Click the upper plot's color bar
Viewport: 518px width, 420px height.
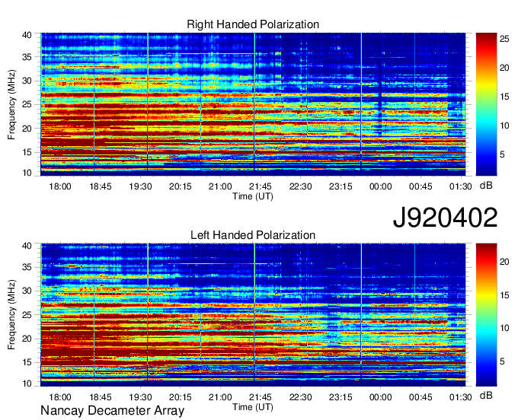pos(486,104)
